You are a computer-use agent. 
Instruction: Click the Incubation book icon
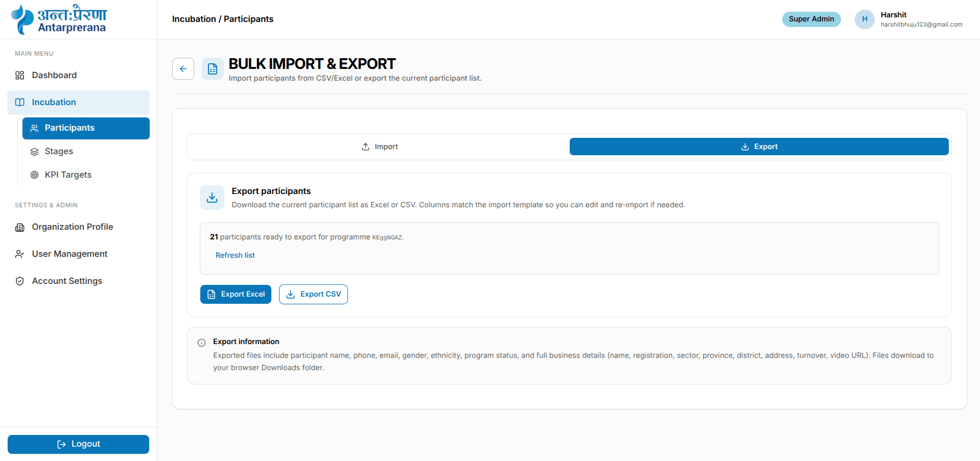click(20, 103)
